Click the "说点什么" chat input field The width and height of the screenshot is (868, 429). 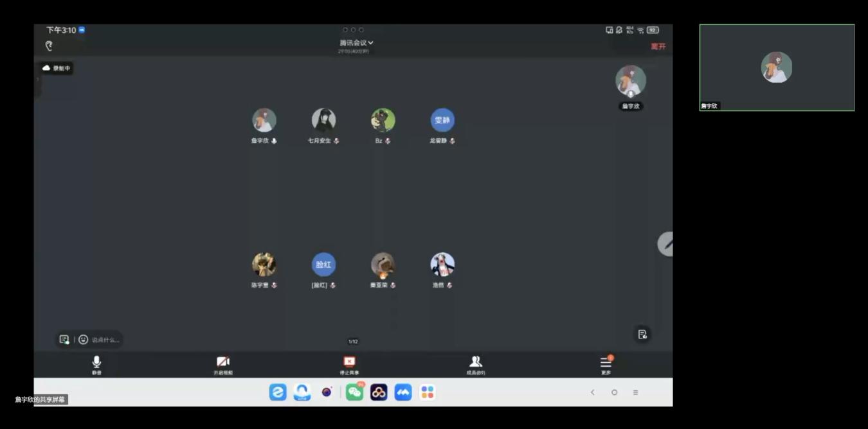105,340
